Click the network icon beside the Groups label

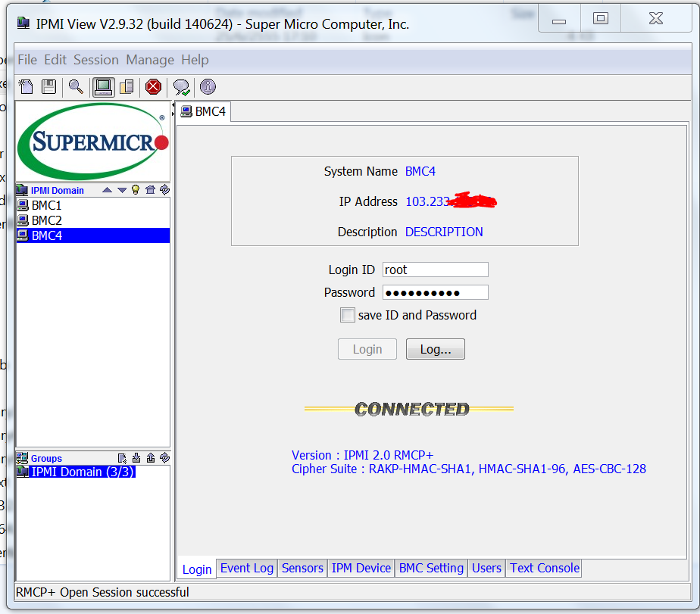[22, 458]
